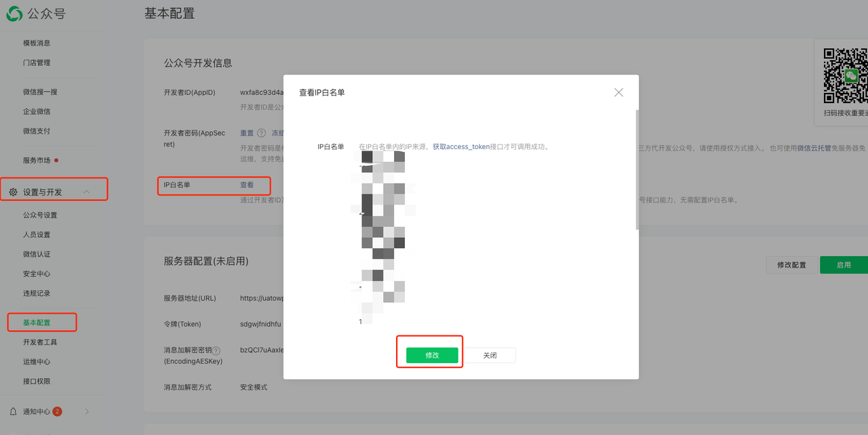Click the WeChat 公众号 logo icon

coord(14,14)
